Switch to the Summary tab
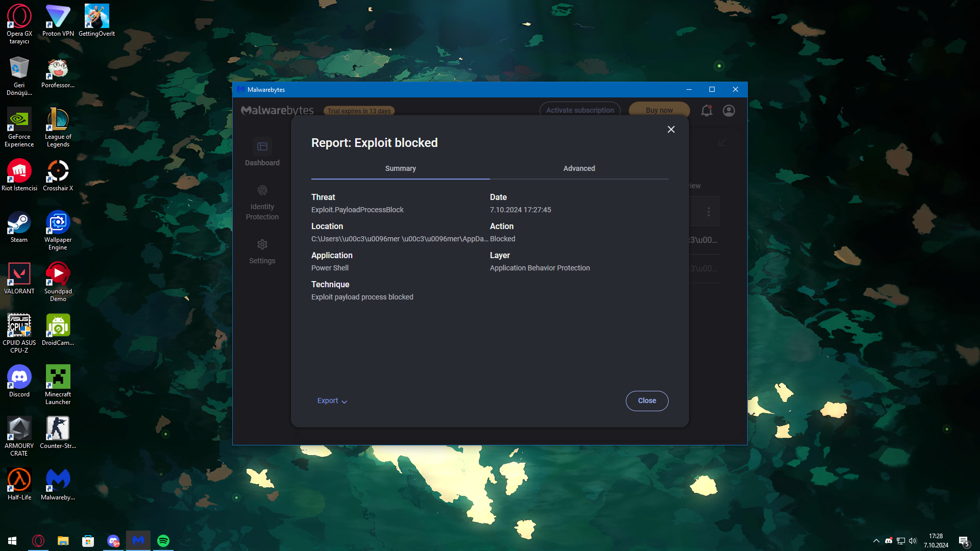980x551 pixels. 400,168
